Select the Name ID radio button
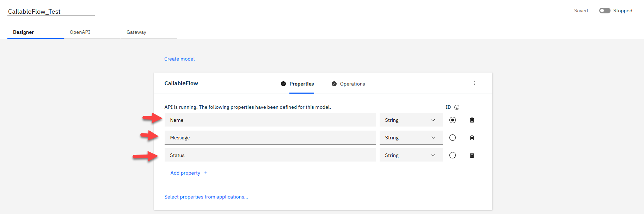The image size is (644, 214). (453, 120)
